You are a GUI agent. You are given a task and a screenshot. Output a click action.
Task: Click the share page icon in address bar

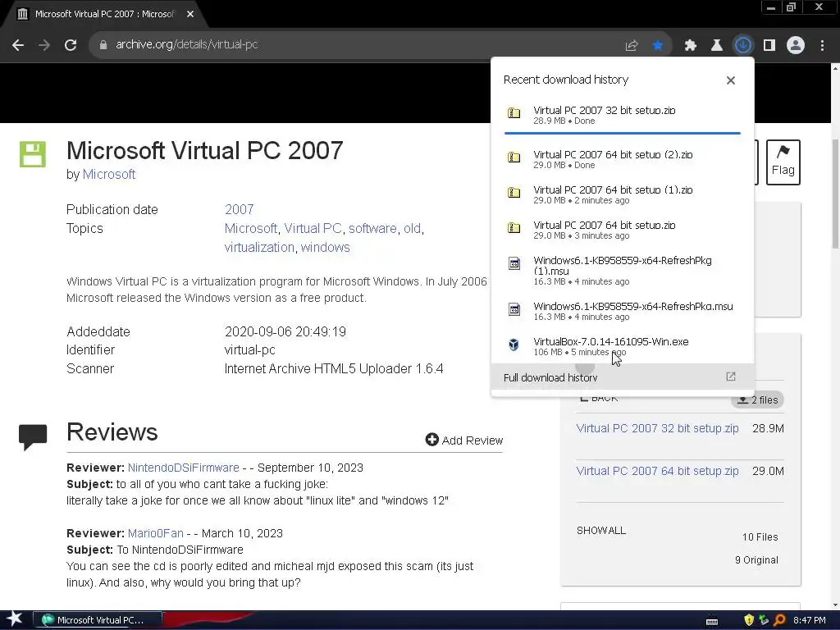pos(632,46)
